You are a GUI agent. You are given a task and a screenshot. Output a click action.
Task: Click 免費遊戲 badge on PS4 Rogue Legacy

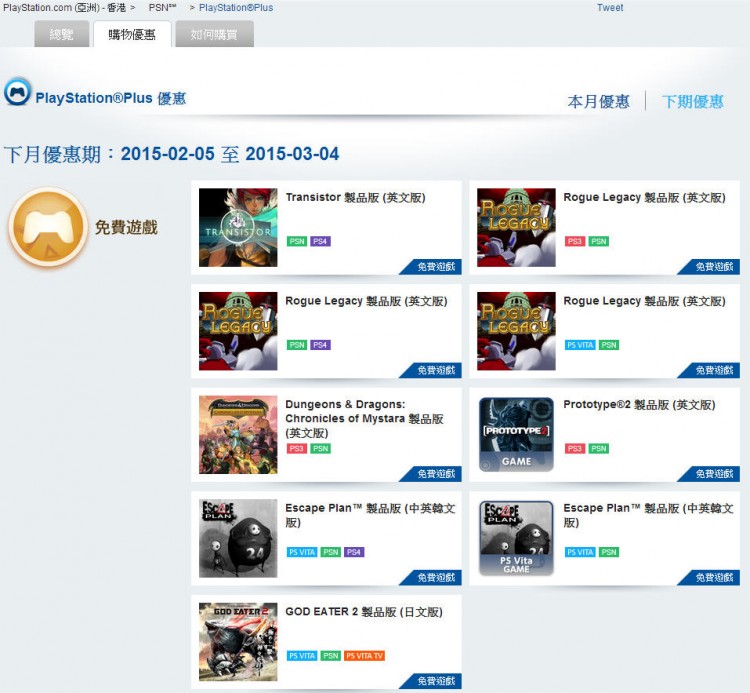[x=430, y=370]
